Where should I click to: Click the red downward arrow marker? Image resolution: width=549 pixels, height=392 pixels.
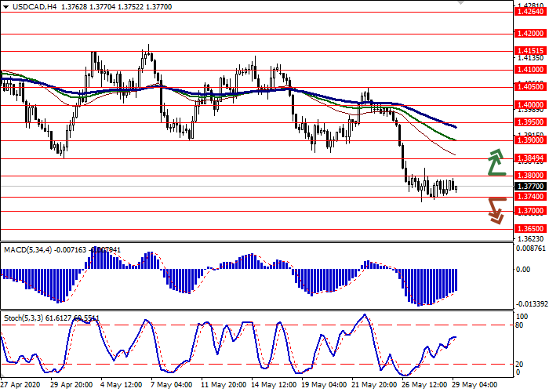(x=496, y=209)
